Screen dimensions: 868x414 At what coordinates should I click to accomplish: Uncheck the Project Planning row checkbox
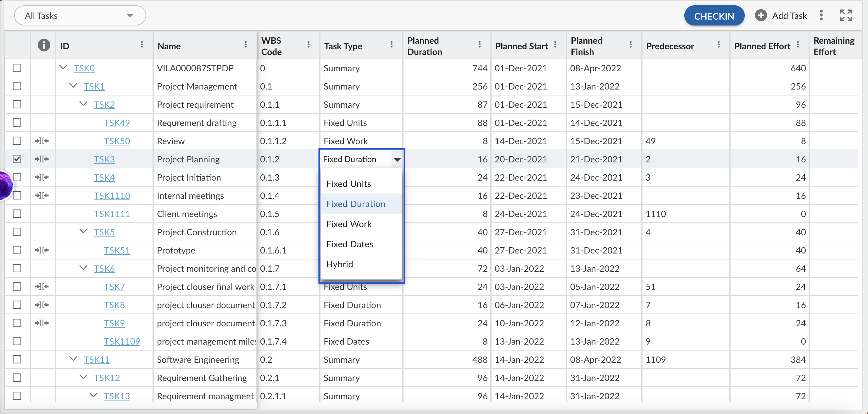(17, 159)
